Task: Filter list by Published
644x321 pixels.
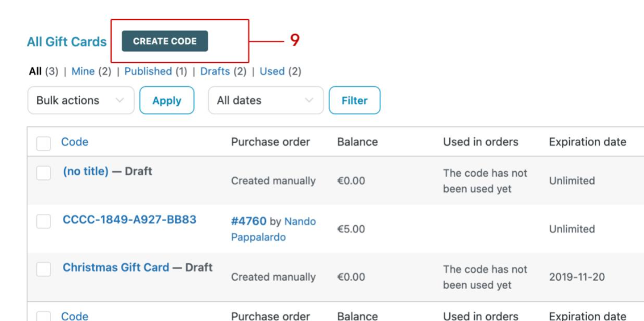Action: point(148,71)
